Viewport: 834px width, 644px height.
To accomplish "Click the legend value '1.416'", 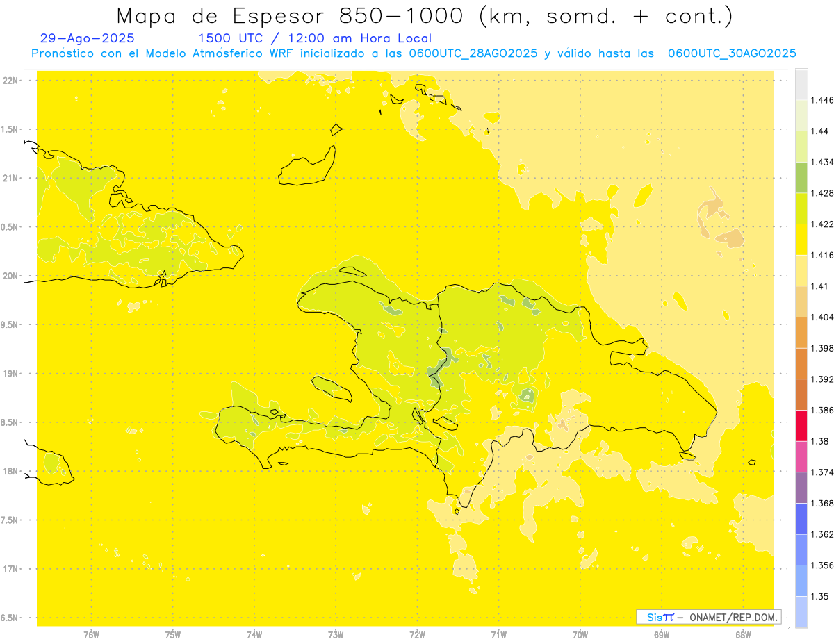I will click(823, 255).
